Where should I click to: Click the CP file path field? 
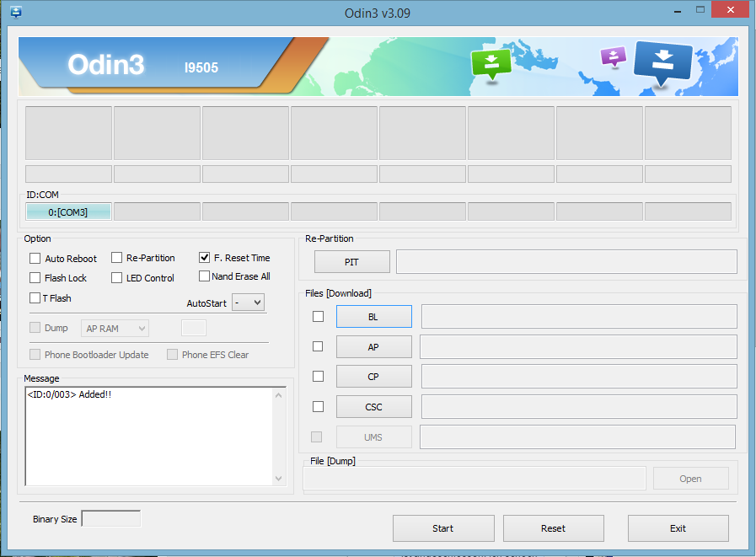[578, 377]
